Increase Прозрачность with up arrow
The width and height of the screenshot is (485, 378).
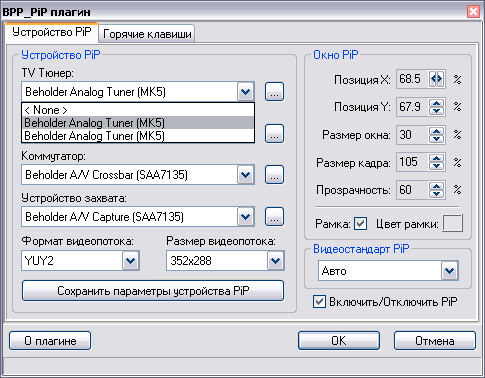click(x=437, y=186)
